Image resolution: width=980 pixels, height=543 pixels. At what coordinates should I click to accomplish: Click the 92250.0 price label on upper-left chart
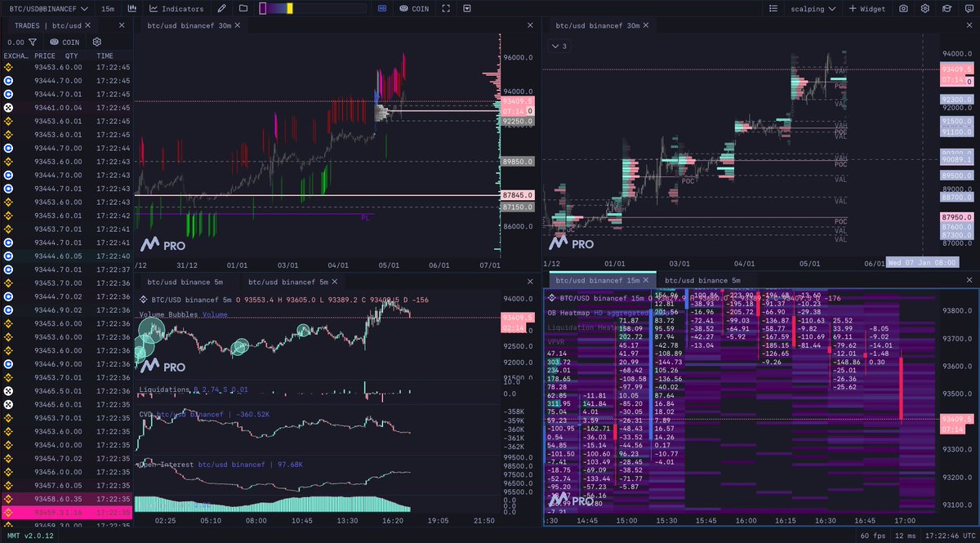tap(518, 121)
